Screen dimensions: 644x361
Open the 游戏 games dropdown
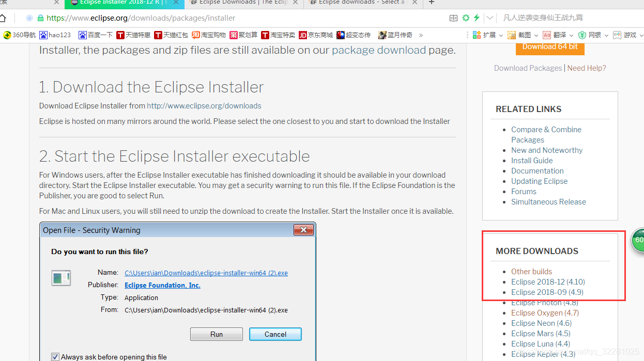[627, 35]
